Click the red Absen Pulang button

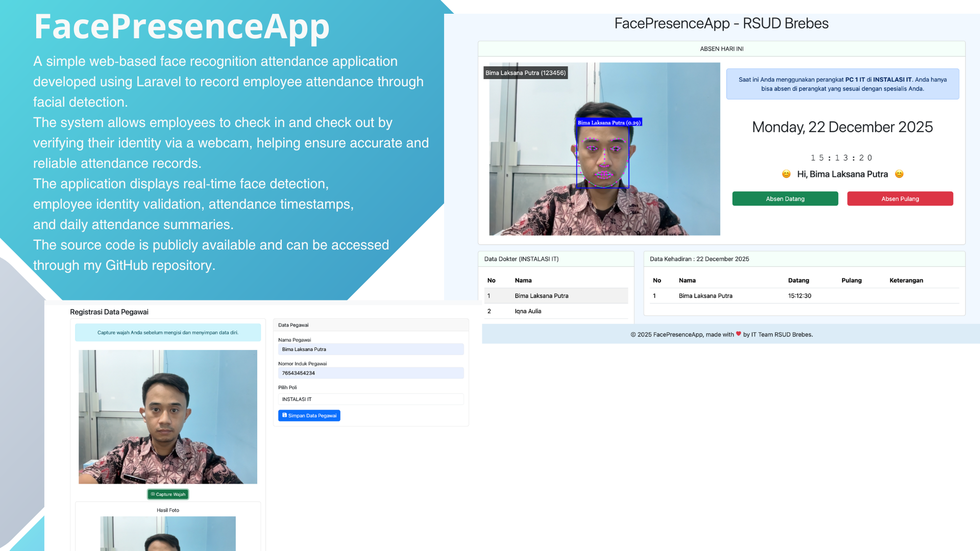pos(900,199)
